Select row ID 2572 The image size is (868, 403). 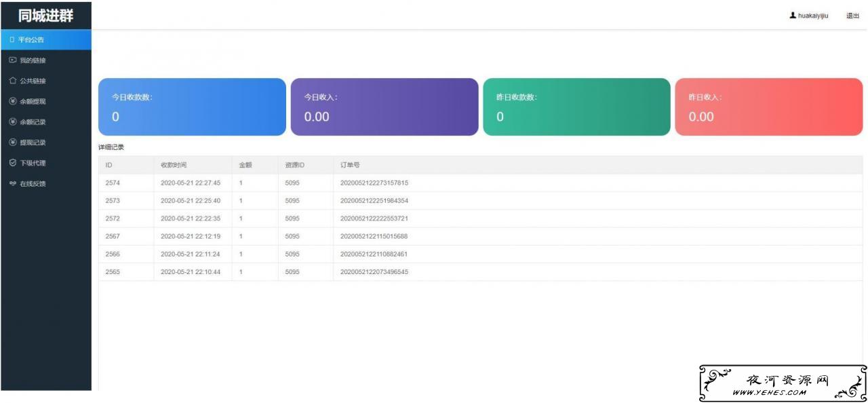tap(480, 218)
